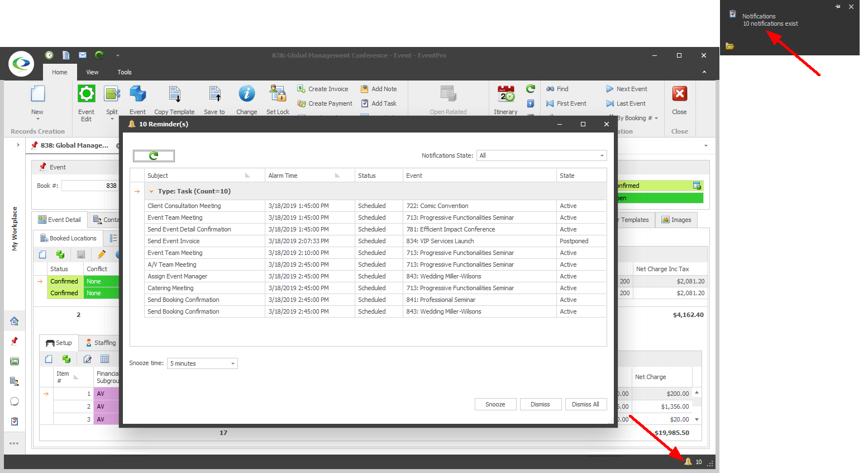Click bell icon in status bar
The image size is (868, 473).
pyautogui.click(x=688, y=462)
